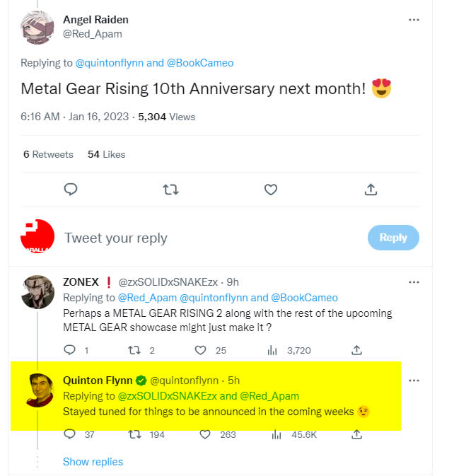Retweet the Metal Gear Rising anniversary tweet

tap(170, 190)
